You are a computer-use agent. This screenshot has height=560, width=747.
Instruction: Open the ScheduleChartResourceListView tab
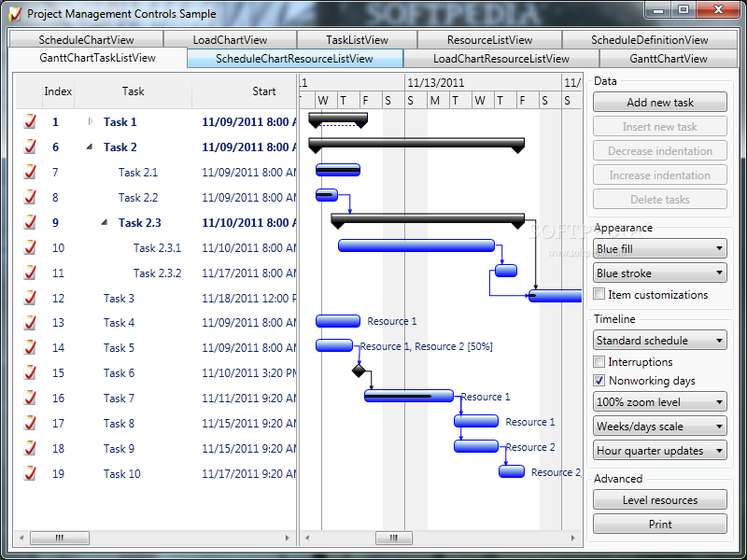pos(295,59)
